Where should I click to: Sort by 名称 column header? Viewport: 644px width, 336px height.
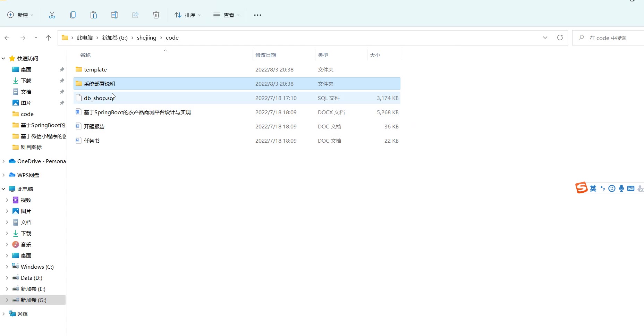point(85,55)
